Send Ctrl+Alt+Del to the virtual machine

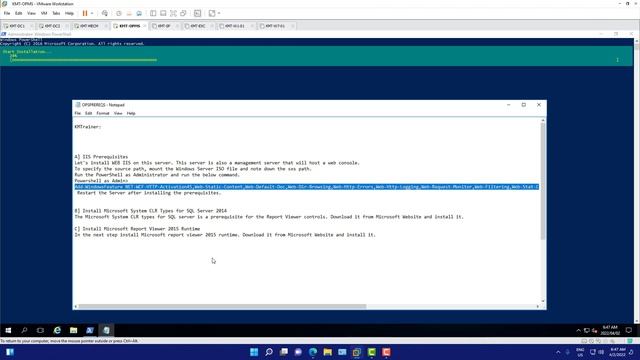[x=105, y=13]
